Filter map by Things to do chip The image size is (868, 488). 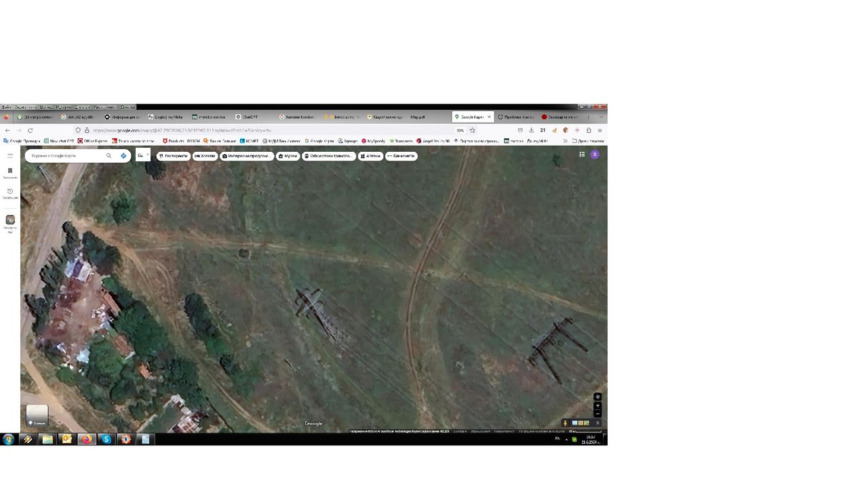pos(247,156)
